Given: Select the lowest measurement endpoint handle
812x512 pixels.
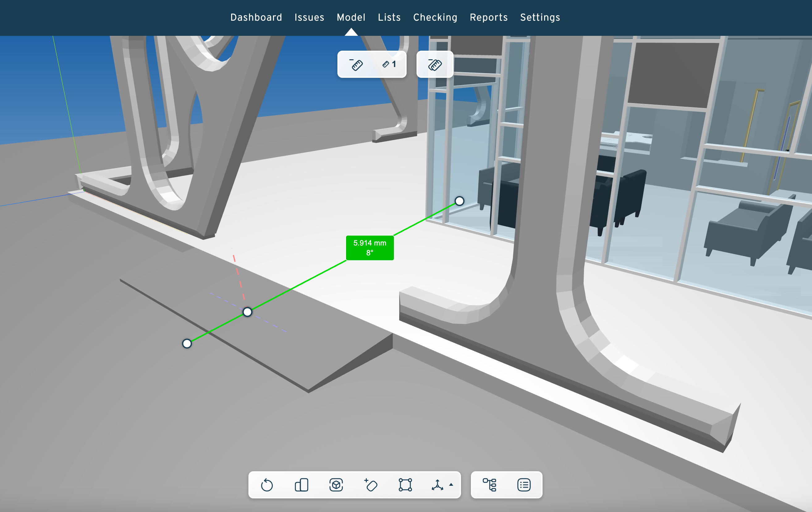Looking at the screenshot, I should (187, 343).
